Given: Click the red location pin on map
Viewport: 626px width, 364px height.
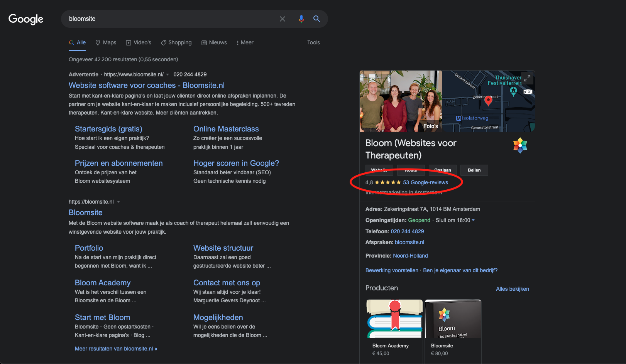Looking at the screenshot, I should [x=488, y=101].
